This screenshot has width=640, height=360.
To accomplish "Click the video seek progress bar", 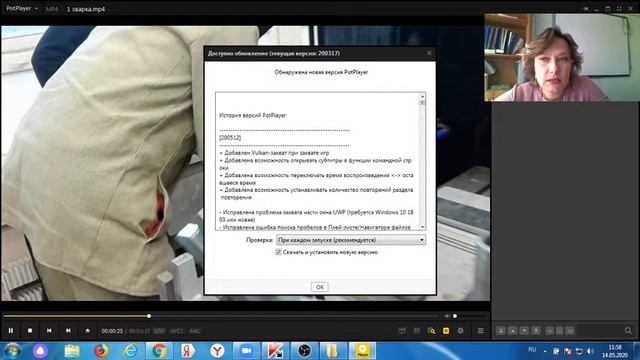I will [220, 316].
